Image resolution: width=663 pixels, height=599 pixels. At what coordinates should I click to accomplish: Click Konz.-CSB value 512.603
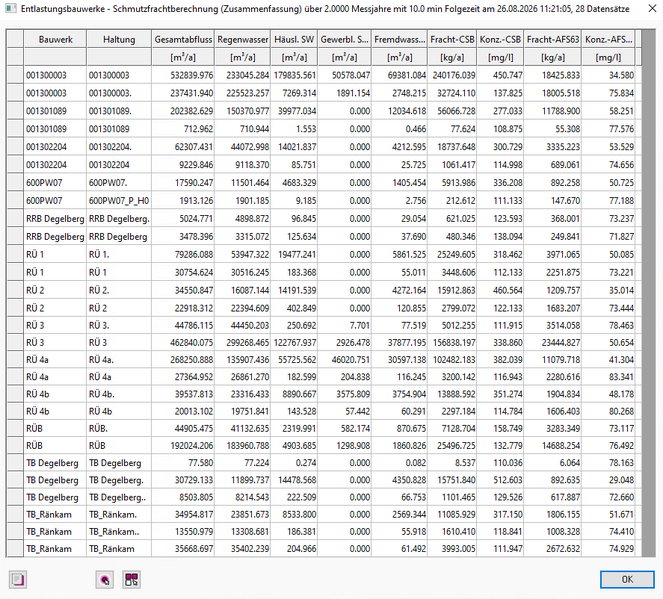coord(500,480)
